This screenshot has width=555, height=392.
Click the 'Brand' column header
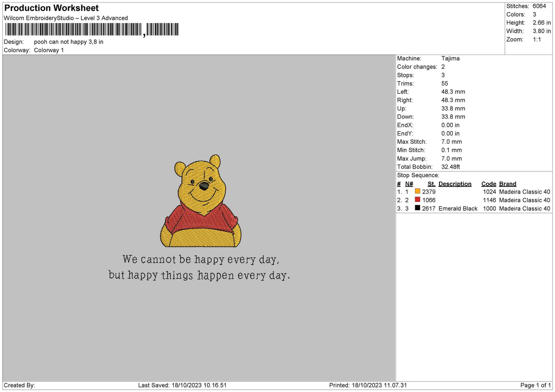[x=508, y=184]
